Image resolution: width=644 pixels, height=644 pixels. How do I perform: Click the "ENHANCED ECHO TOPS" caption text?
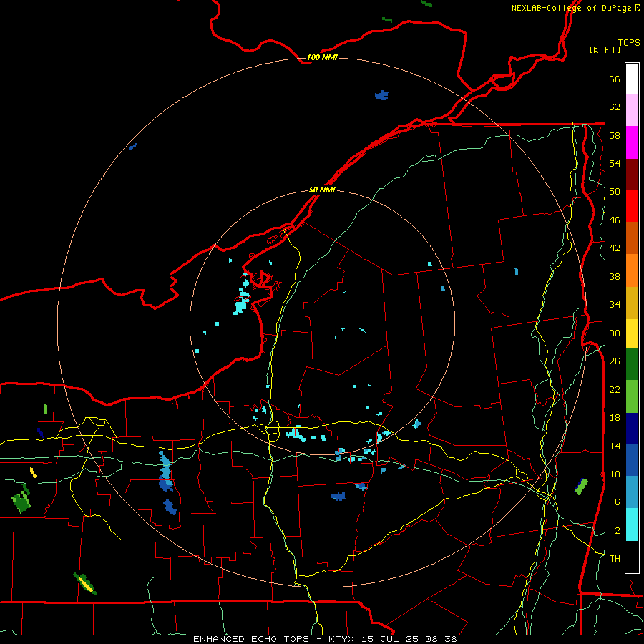[x=251, y=639]
